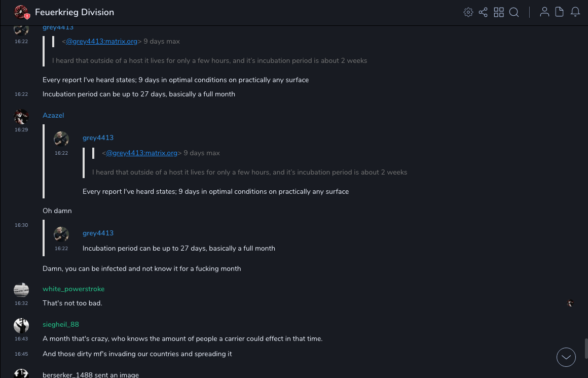588x378 pixels.
Task: Click the share room icon
Action: 483,12
